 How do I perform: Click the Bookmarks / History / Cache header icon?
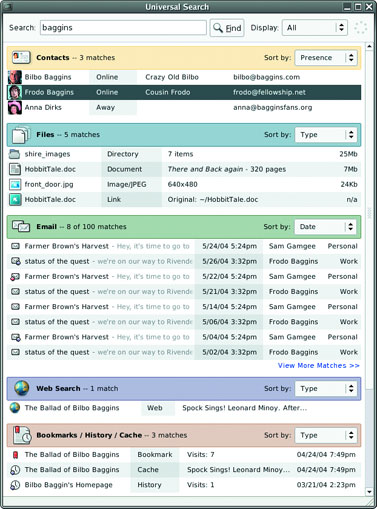[x=22, y=435]
